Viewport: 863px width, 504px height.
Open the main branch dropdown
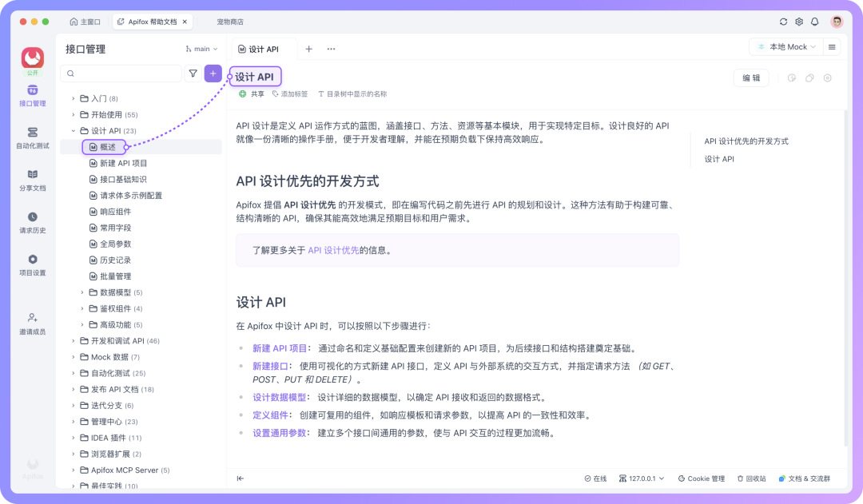point(201,49)
